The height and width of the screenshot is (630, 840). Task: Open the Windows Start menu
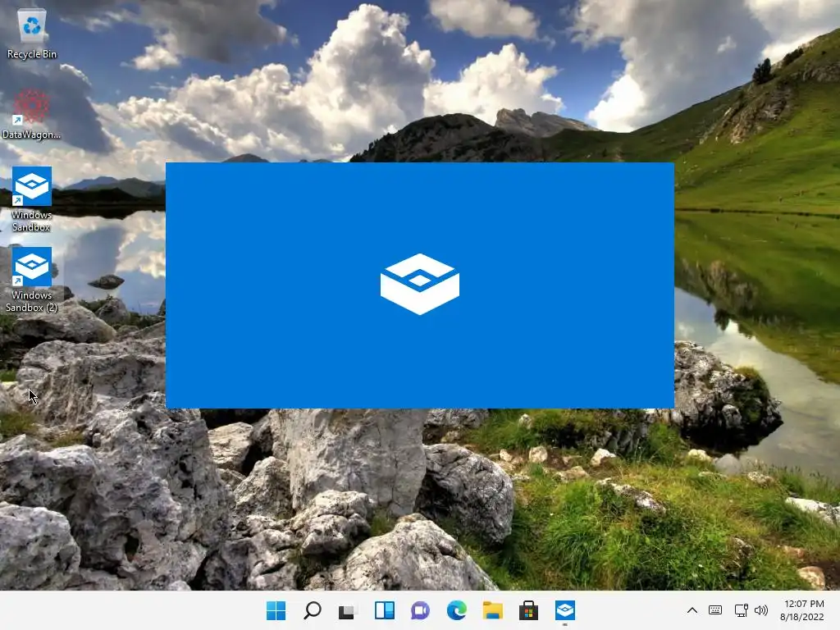(276, 610)
